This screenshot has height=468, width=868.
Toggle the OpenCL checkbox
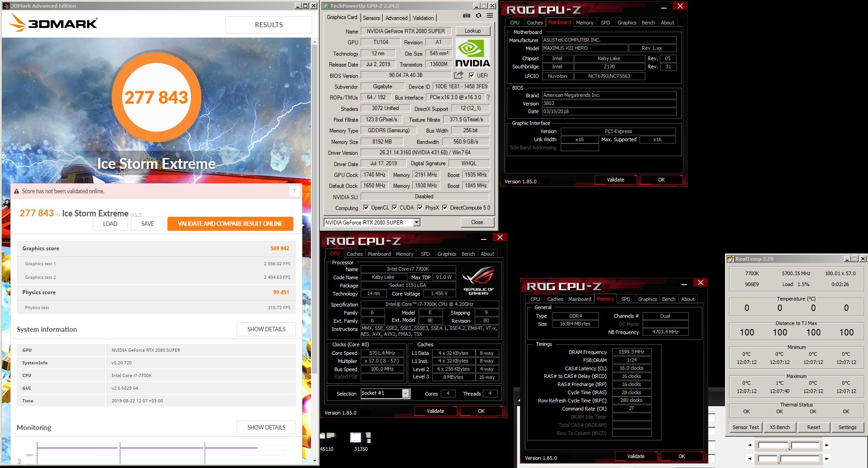click(x=366, y=208)
